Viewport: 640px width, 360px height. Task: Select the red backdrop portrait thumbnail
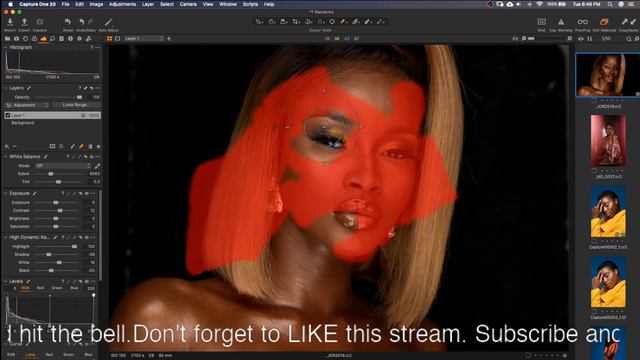coord(608,141)
